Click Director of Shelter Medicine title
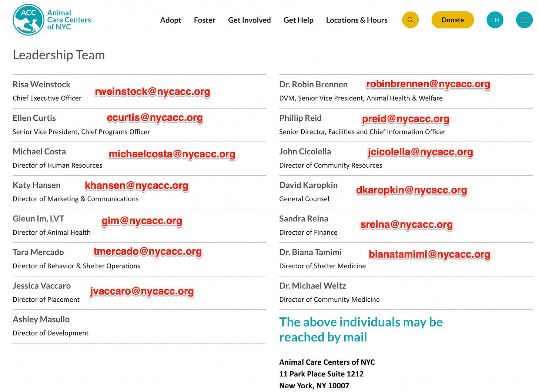Screen dimensions: 539x392 (322, 266)
